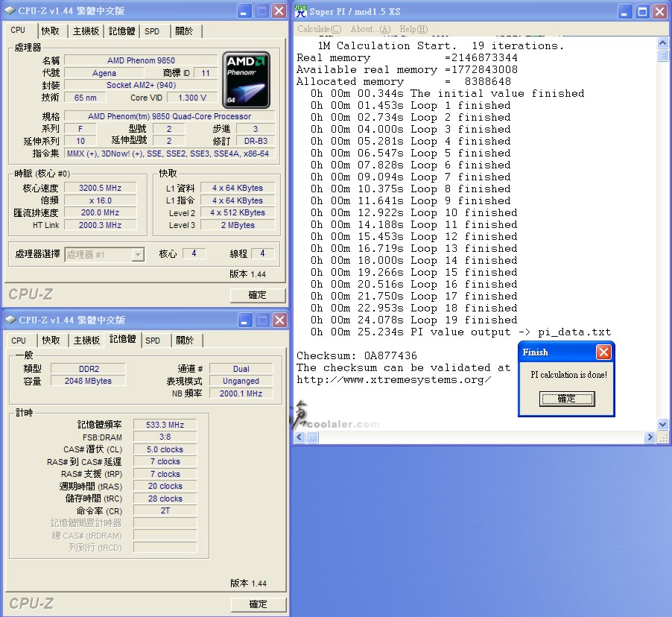
Task: Click the 2T command rate value
Action: click(x=165, y=510)
